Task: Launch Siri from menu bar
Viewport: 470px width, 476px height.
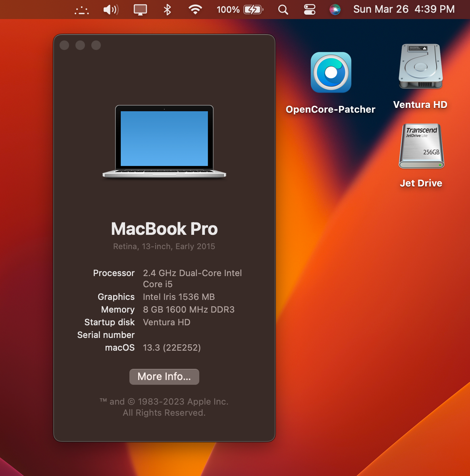Action: (335, 10)
